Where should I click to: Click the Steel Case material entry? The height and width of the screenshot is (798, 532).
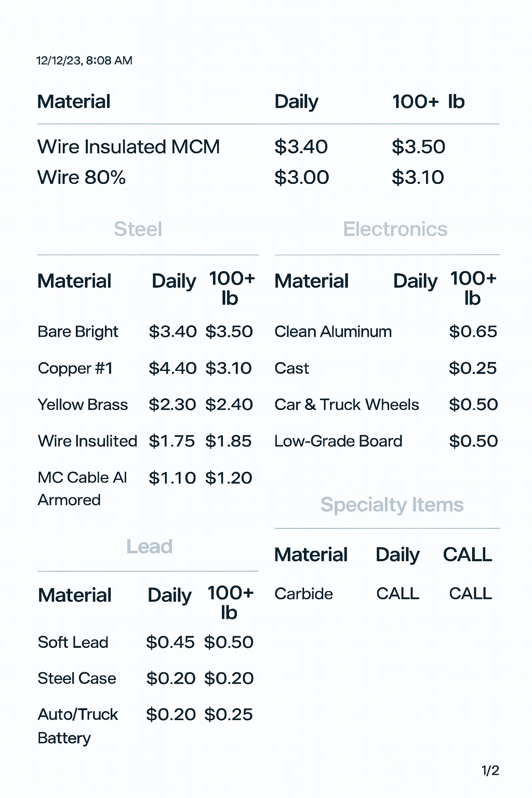pyautogui.click(x=77, y=679)
